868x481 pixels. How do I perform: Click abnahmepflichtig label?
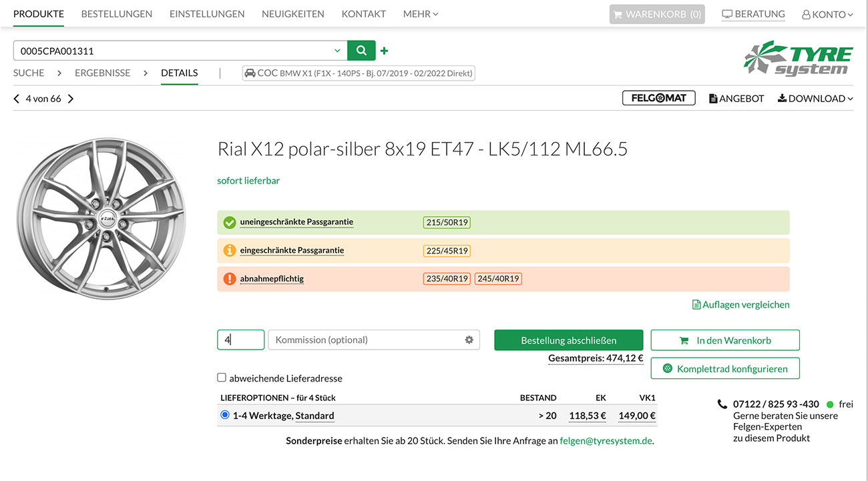pos(272,279)
